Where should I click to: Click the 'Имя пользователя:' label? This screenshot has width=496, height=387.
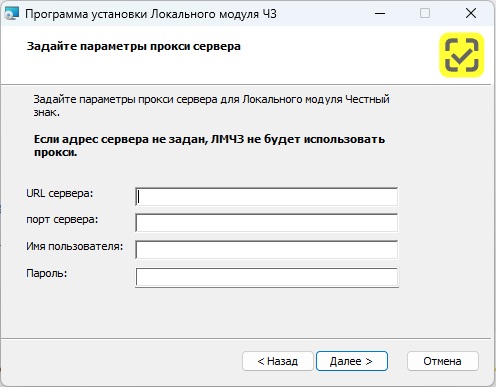point(75,246)
